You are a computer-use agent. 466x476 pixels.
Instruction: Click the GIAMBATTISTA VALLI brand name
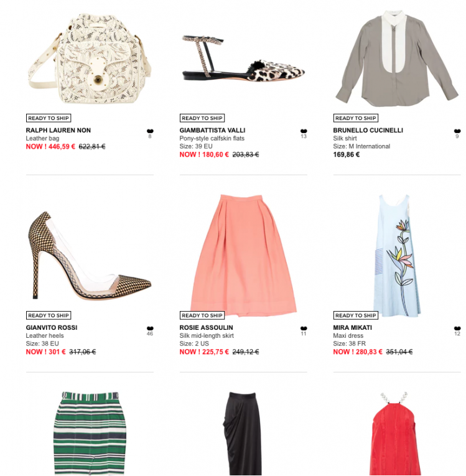[212, 130]
